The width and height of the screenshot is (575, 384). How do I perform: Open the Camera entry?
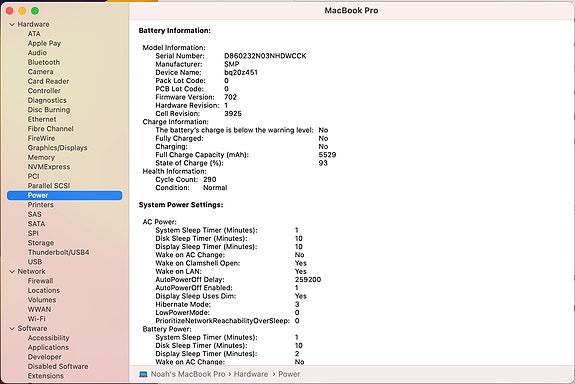point(40,72)
